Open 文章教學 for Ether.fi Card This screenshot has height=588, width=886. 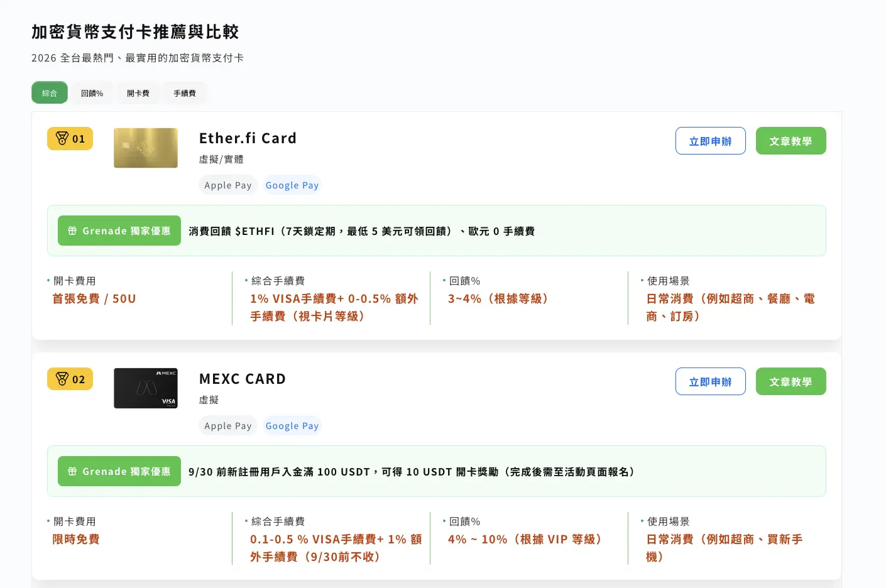click(x=790, y=141)
